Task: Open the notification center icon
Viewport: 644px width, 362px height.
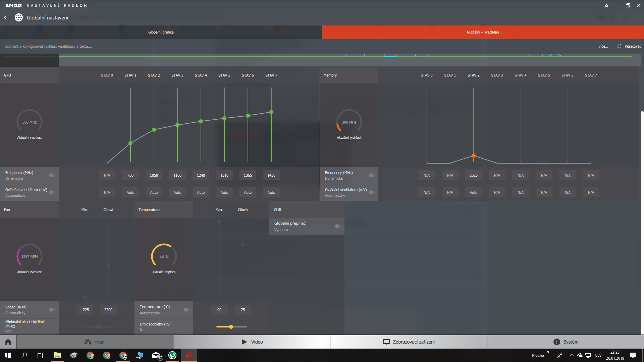Action: [x=633, y=355]
